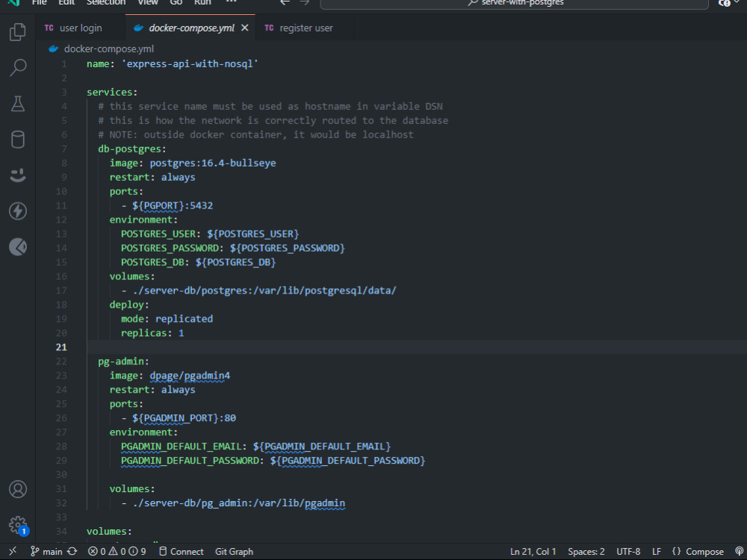Click the Connect status bar item
Viewport: 747px width, 560px height.
click(181, 552)
